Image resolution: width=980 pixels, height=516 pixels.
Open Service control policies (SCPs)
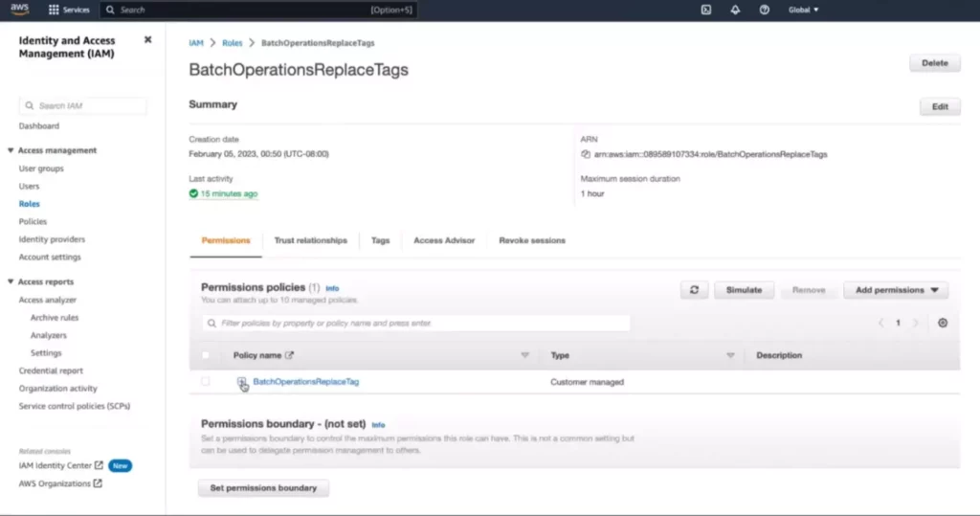click(75, 406)
